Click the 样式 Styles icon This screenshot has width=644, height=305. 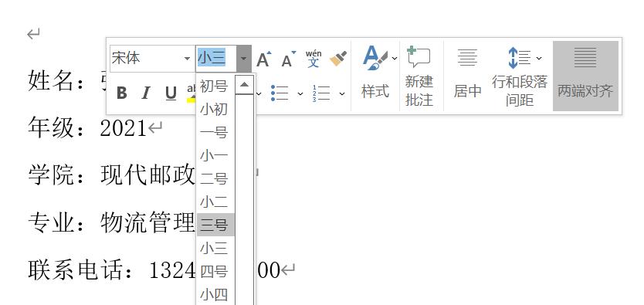pyautogui.click(x=375, y=57)
